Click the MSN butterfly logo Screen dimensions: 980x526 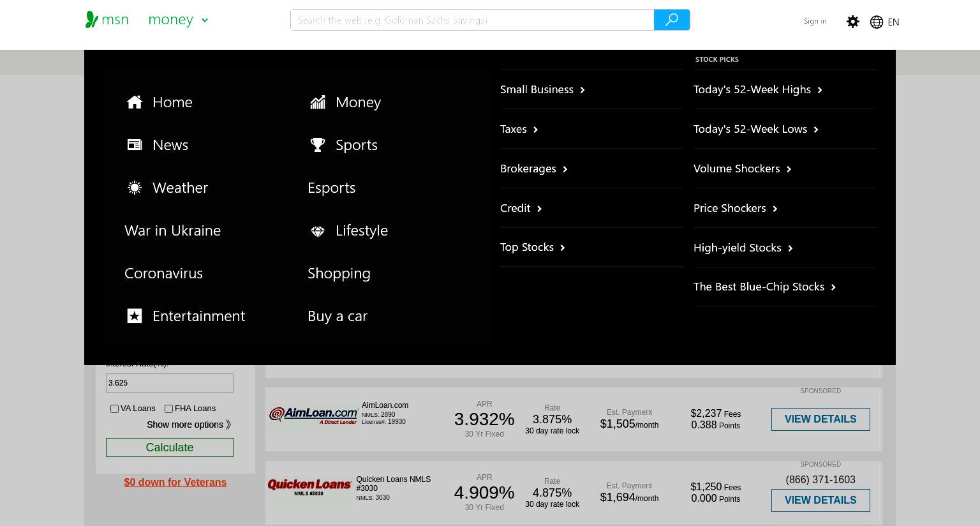point(92,20)
